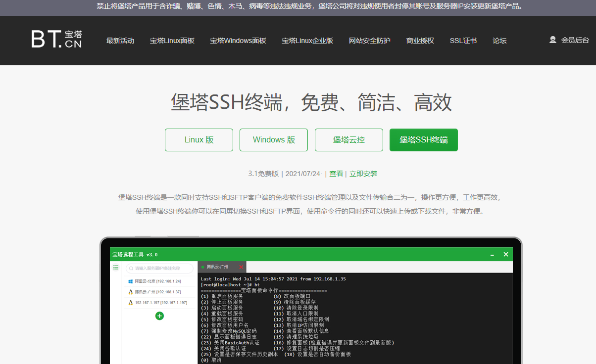Open the 论坛 navigation item
The image size is (596, 364).
499,41
